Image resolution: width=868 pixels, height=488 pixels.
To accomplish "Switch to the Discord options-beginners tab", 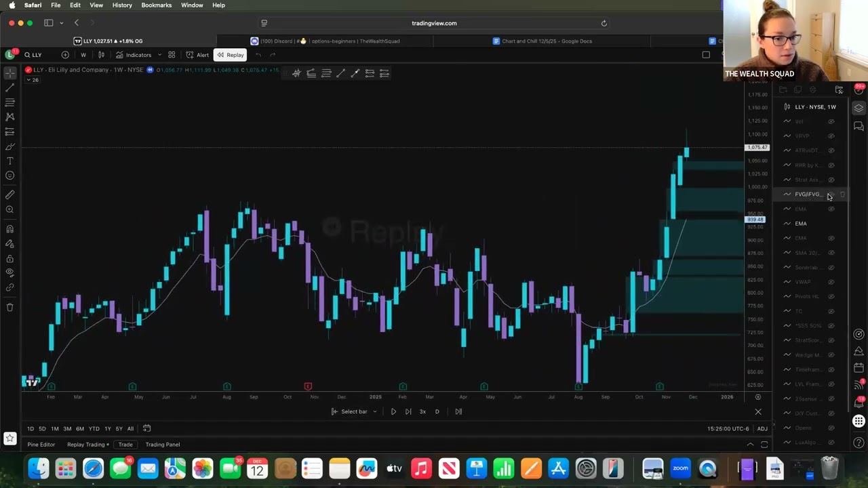I will (325, 41).
